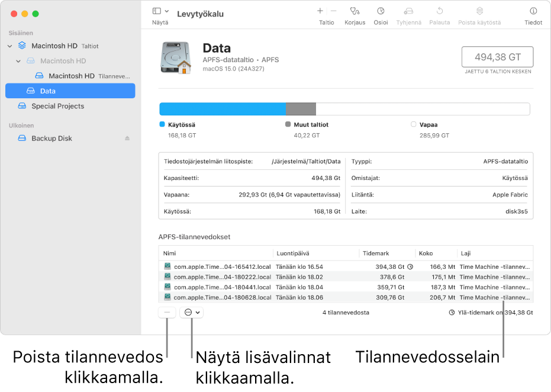Click the tidemark clock icon beside 394,38 Gt
The image size is (551, 392).
pyautogui.click(x=410, y=267)
